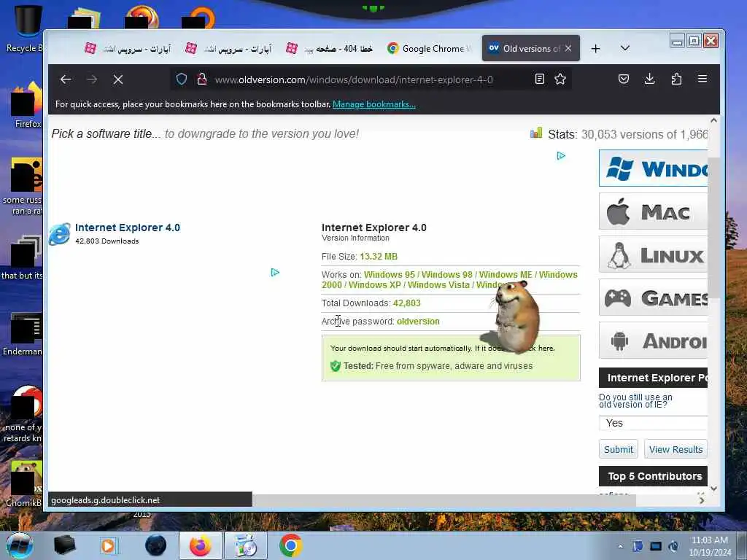
Task: Show hidden system tray icons arrow
Action: pyautogui.click(x=620, y=547)
